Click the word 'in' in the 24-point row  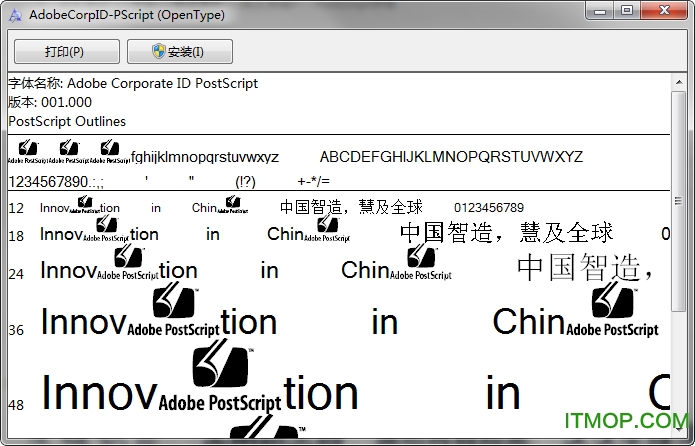[x=269, y=270]
